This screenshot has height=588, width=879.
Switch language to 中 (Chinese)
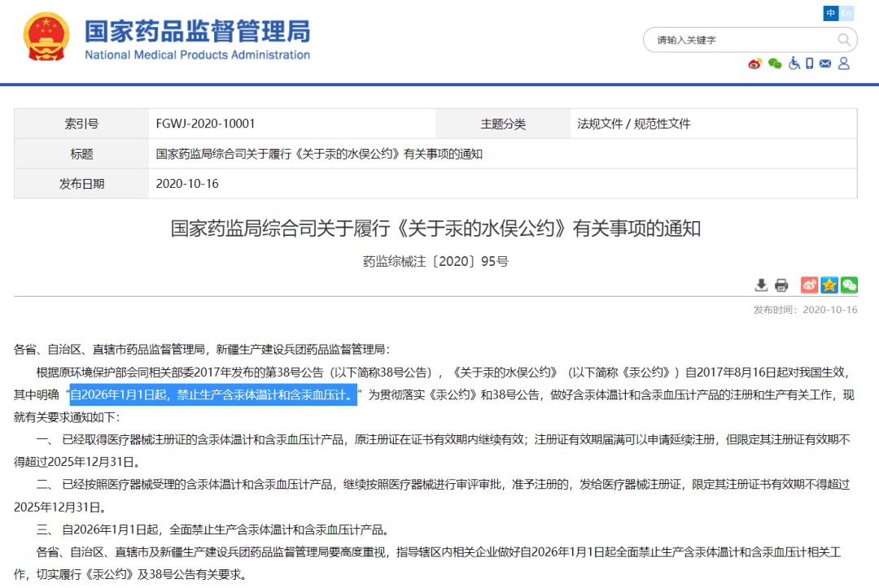pos(831,13)
